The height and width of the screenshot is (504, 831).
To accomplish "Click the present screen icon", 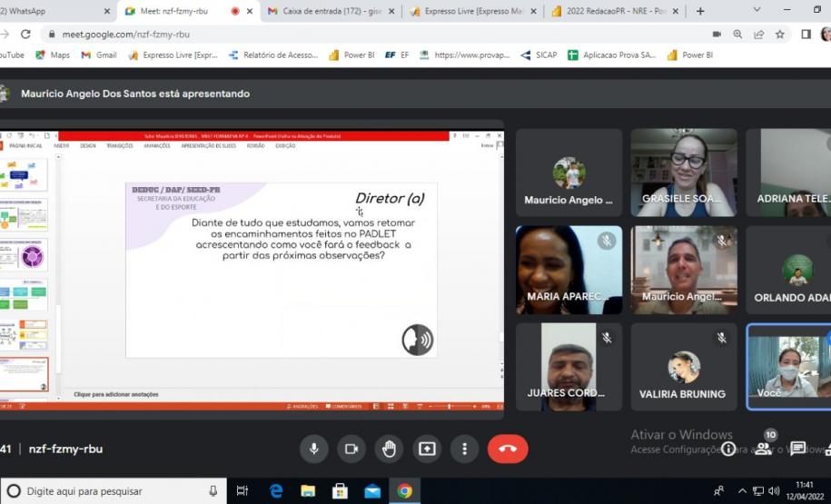I will point(427,449).
